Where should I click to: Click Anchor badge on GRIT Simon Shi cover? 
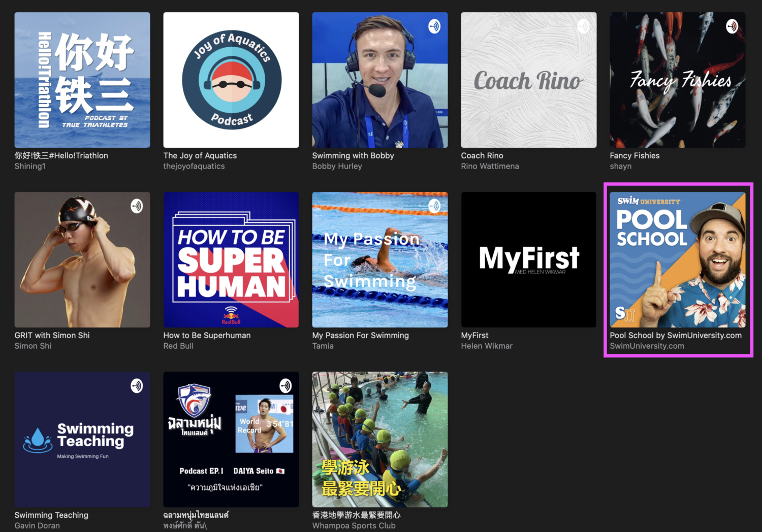(x=137, y=206)
